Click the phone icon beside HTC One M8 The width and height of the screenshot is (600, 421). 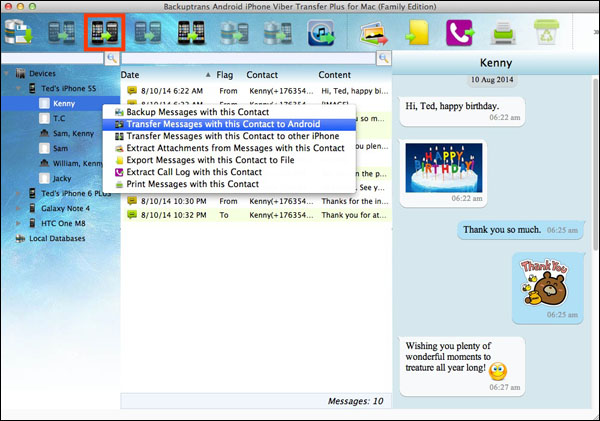[33, 223]
